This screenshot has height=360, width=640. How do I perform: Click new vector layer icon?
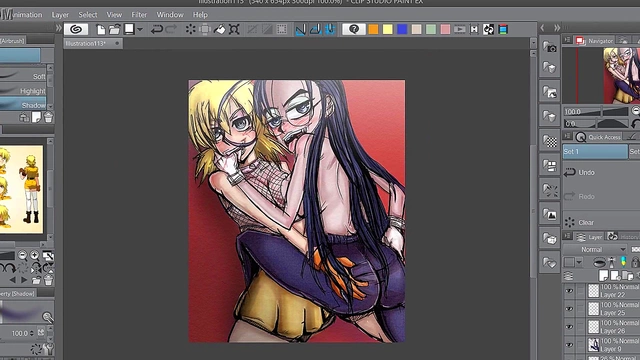615,276
